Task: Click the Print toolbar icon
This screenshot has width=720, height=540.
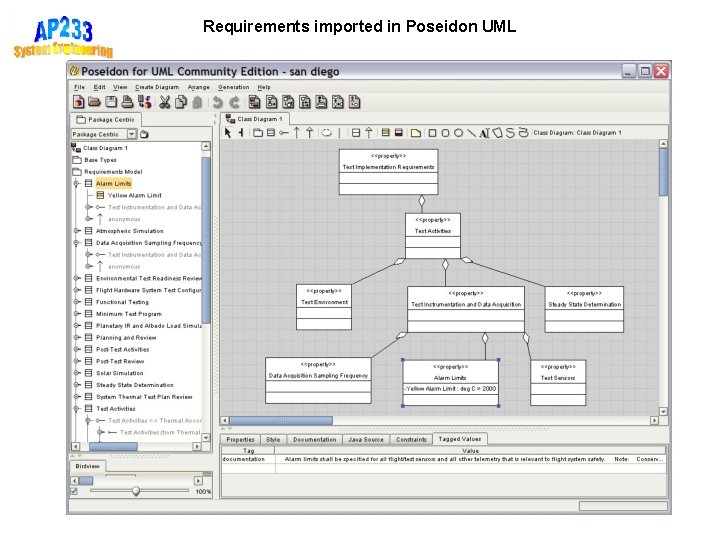Action: (x=128, y=102)
